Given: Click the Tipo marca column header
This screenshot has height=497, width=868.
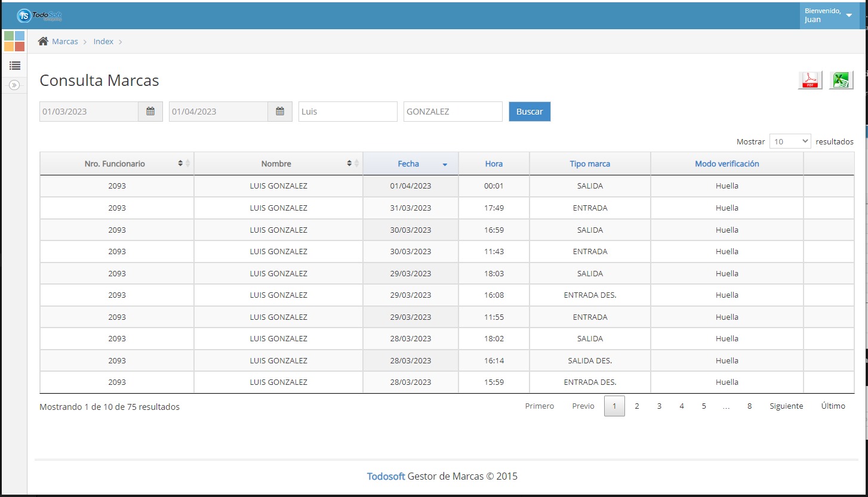Looking at the screenshot, I should click(590, 163).
